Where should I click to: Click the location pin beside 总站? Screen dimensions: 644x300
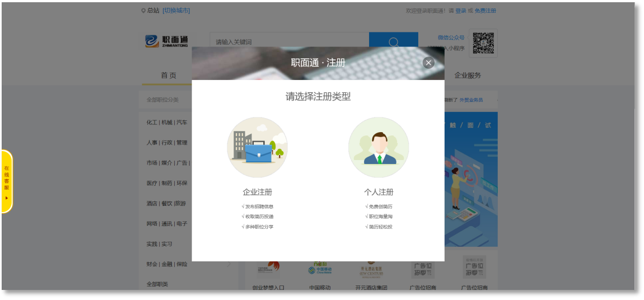143,11
